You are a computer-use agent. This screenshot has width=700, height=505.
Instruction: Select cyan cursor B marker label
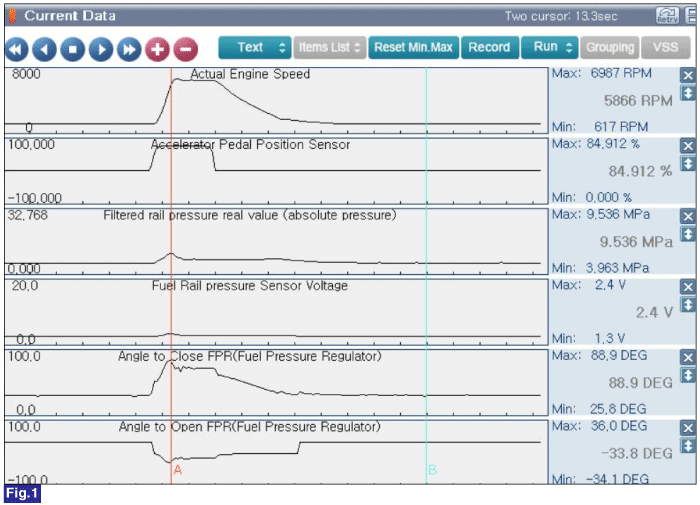tap(432, 470)
